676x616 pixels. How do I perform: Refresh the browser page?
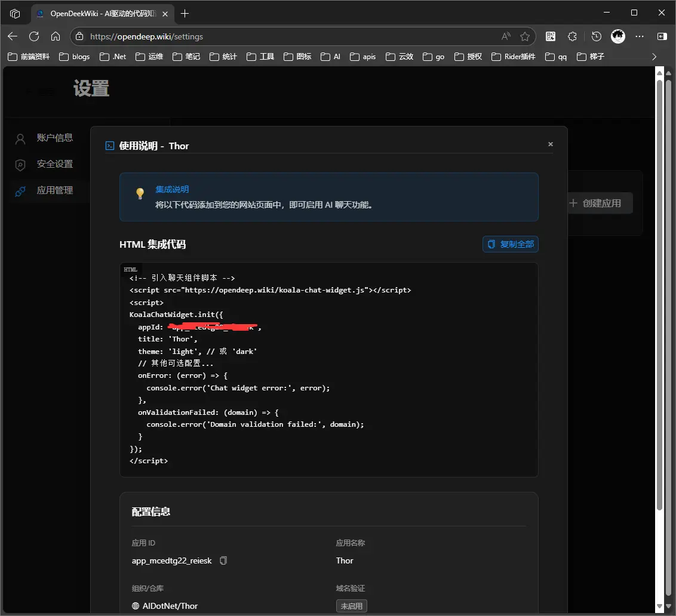pyautogui.click(x=34, y=36)
